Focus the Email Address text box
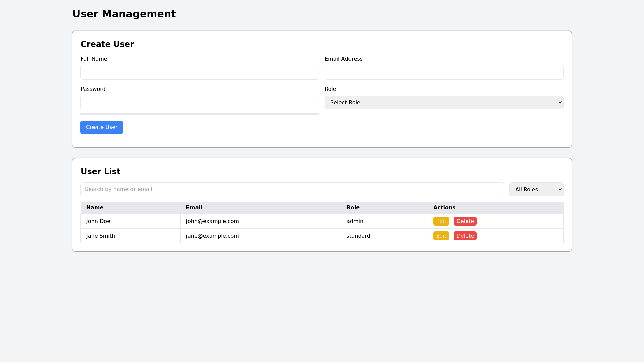This screenshot has width=644, height=362. pos(444,73)
